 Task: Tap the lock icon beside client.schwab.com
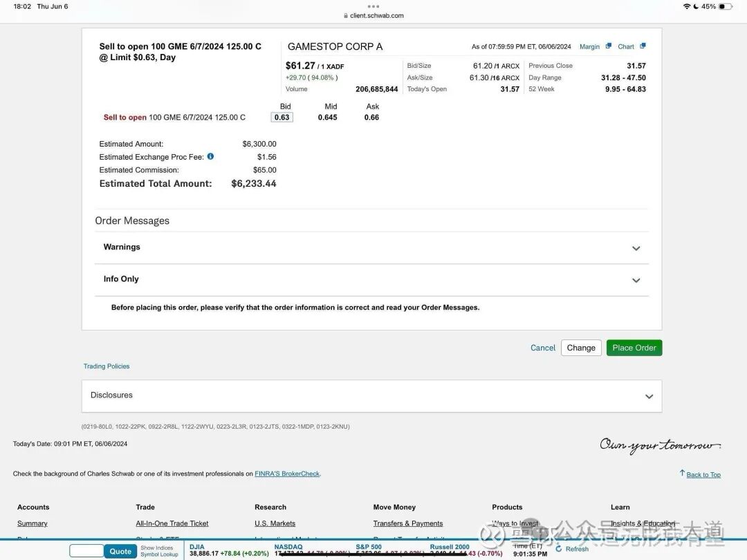(346, 15)
